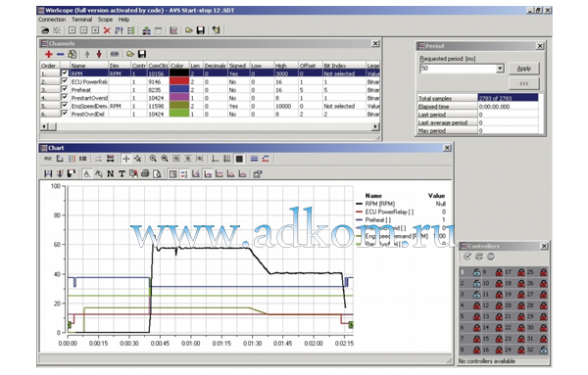Click the Channels table left scroll arrow

[44, 126]
